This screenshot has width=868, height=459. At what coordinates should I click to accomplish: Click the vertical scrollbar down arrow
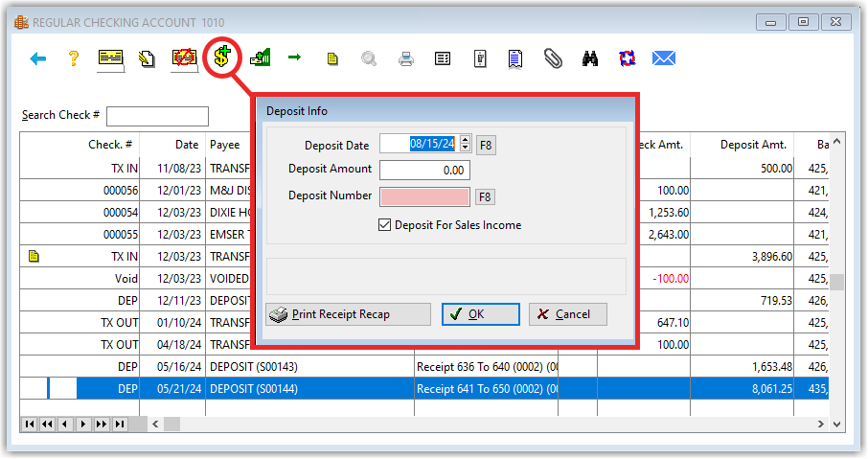coord(837,425)
